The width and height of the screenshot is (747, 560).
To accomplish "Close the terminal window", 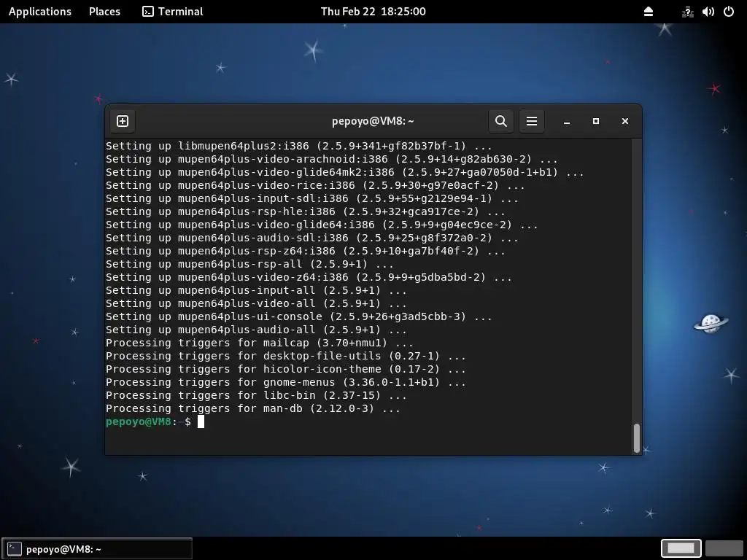I will coord(625,122).
